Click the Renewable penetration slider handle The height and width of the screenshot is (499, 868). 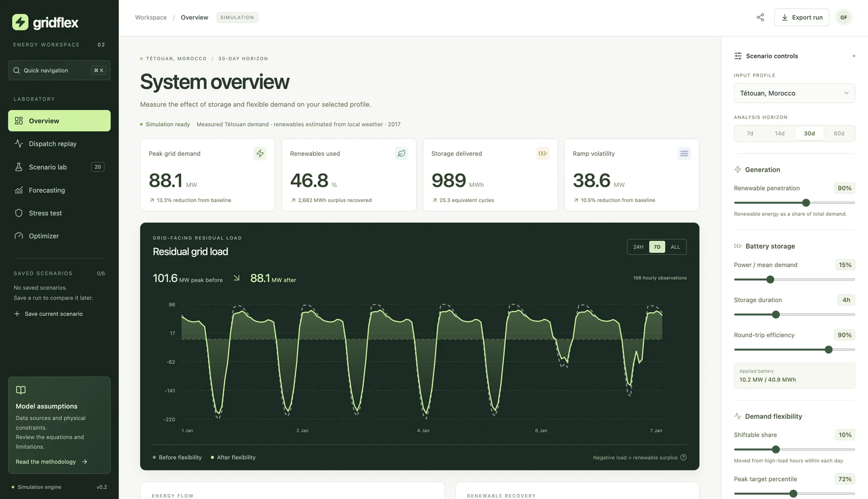pyautogui.click(x=806, y=203)
